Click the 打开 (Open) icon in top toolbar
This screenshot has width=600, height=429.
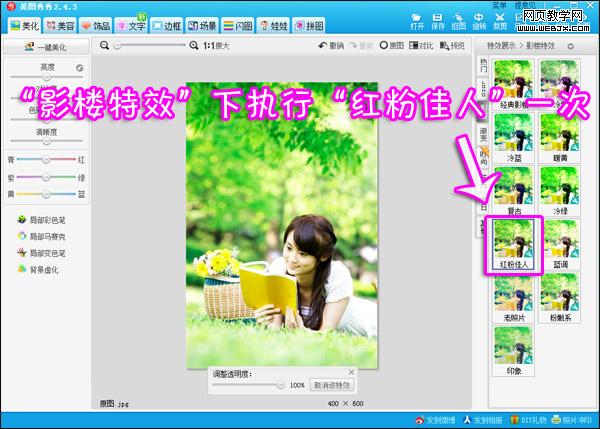[x=417, y=18]
